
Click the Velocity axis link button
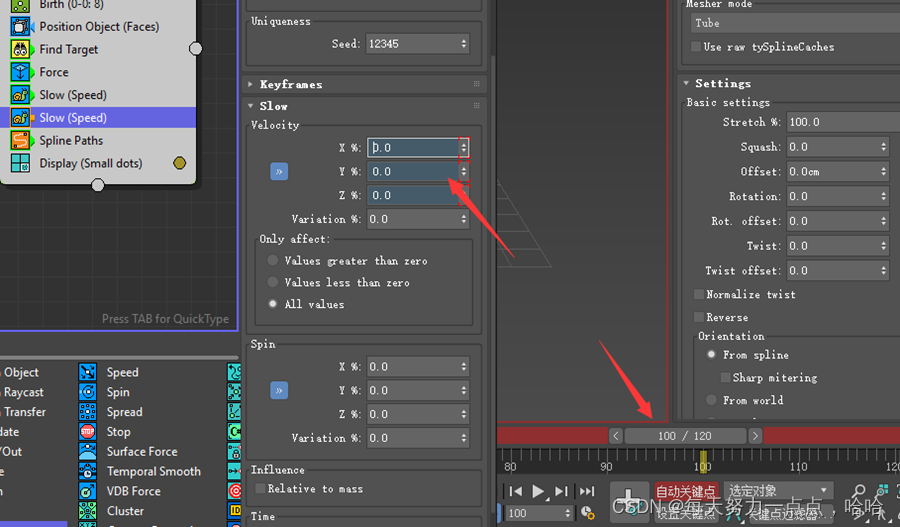click(x=279, y=172)
